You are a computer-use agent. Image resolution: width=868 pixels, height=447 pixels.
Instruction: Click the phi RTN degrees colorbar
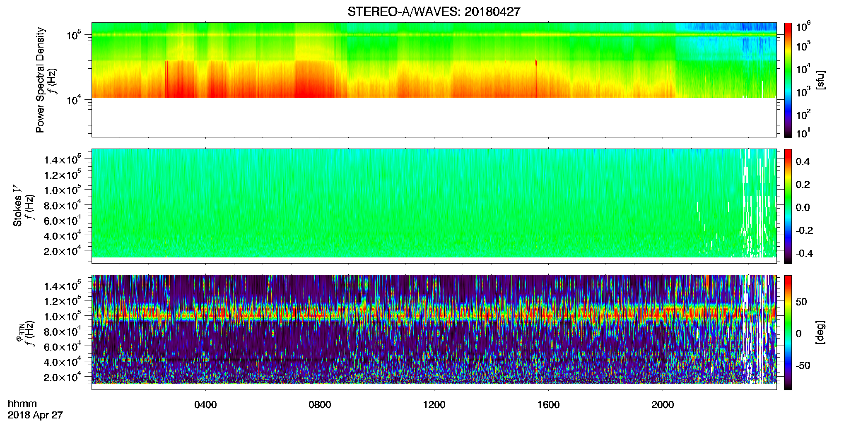[x=788, y=332]
